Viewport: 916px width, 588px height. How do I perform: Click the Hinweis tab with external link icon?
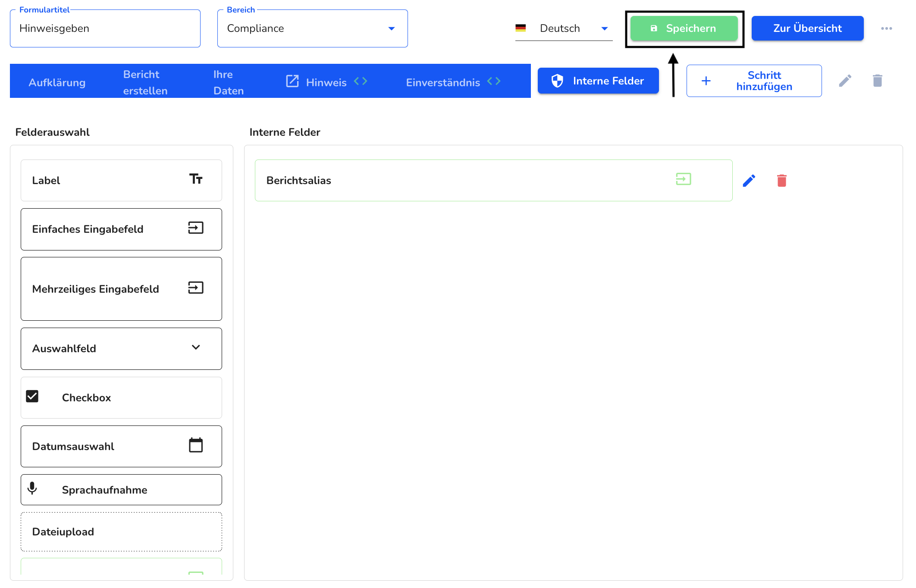point(326,81)
